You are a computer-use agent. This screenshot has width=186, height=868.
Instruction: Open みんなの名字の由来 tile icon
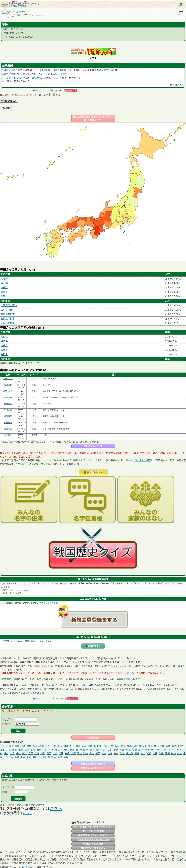[x=29, y=499]
